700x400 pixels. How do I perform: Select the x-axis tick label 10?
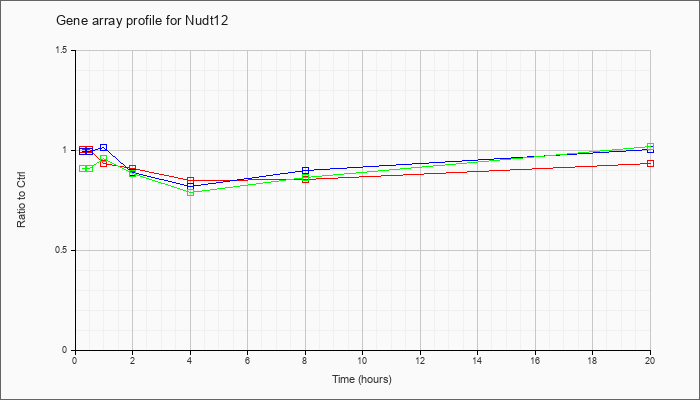[362, 361]
